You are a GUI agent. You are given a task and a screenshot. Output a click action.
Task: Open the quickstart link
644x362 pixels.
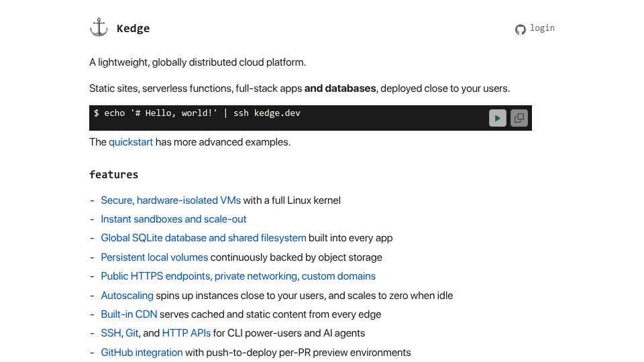tap(131, 142)
